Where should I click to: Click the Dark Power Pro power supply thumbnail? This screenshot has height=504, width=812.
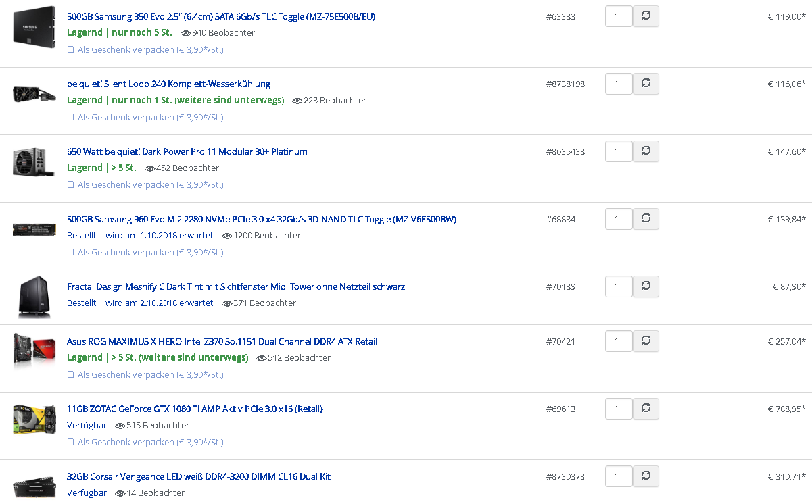[x=33, y=161]
